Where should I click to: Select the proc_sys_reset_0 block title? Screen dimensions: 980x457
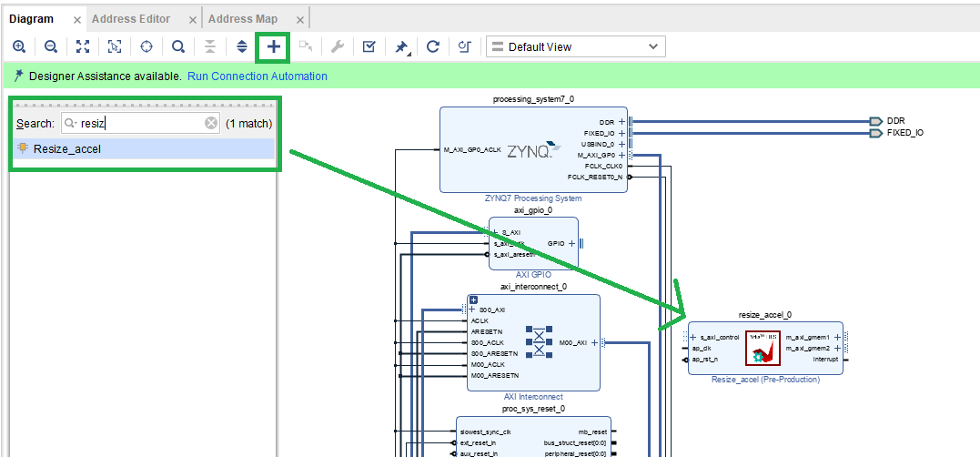point(533,409)
